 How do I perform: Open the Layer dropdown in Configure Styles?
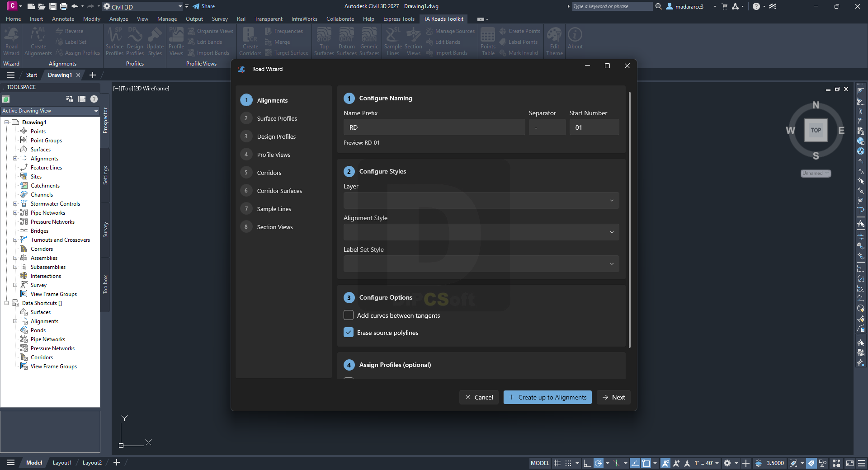481,200
